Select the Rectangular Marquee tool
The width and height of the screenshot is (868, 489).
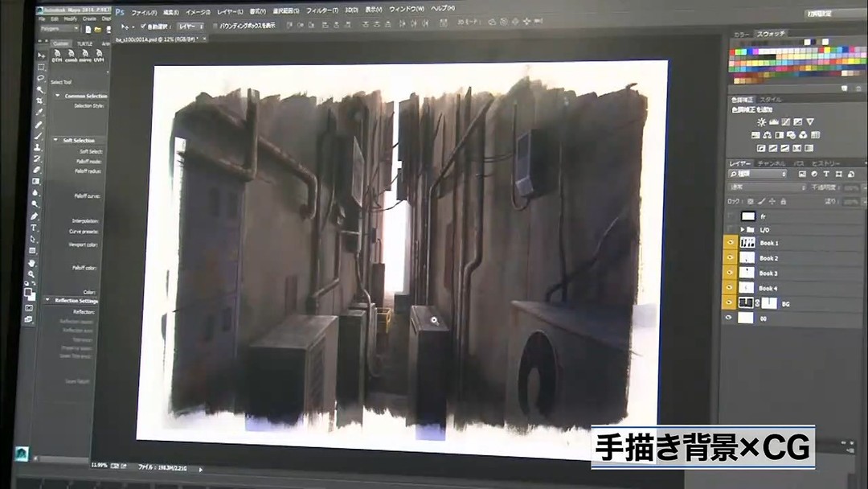pyautogui.click(x=42, y=67)
